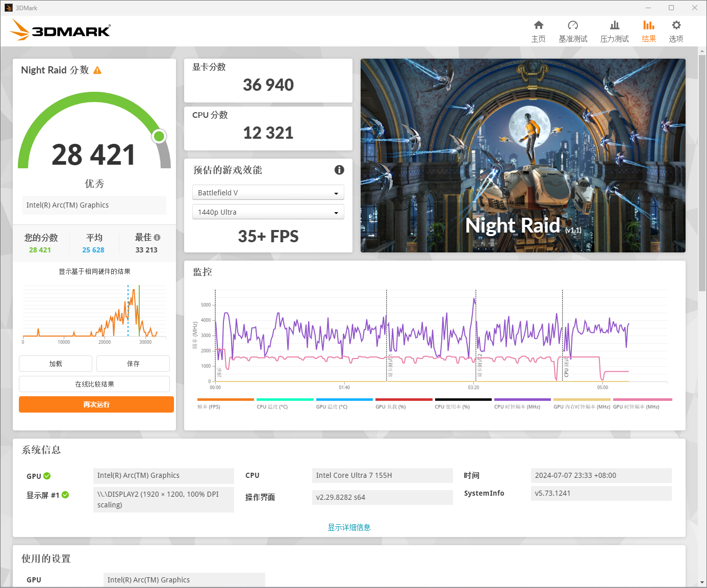The width and height of the screenshot is (707, 588).
Task: Open the Benchmarks (基准测试) gauge icon
Action: (x=573, y=25)
